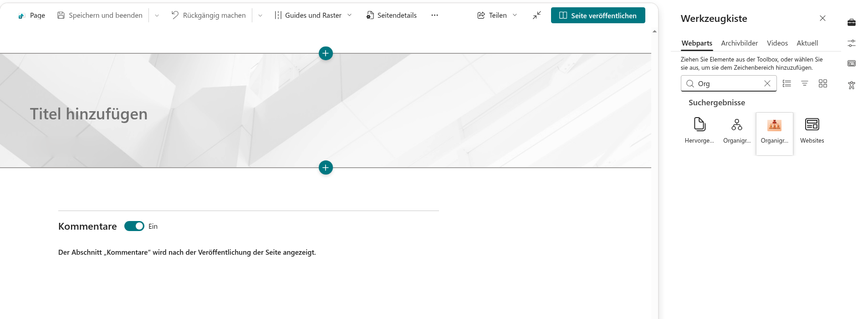The image size is (868, 319).
Task: Switch toolbox to grid view
Action: tap(823, 83)
